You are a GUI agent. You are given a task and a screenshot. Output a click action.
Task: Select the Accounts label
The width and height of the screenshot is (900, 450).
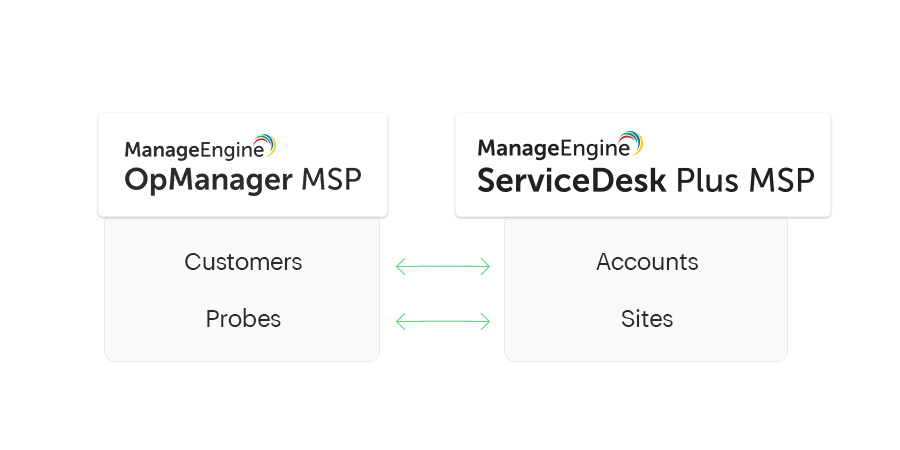647,262
